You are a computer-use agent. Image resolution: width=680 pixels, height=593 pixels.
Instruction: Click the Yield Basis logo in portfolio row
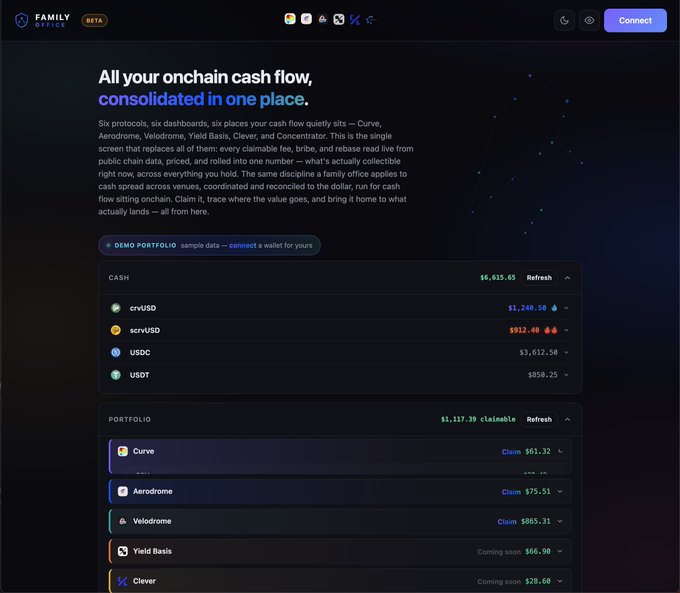[123, 551]
